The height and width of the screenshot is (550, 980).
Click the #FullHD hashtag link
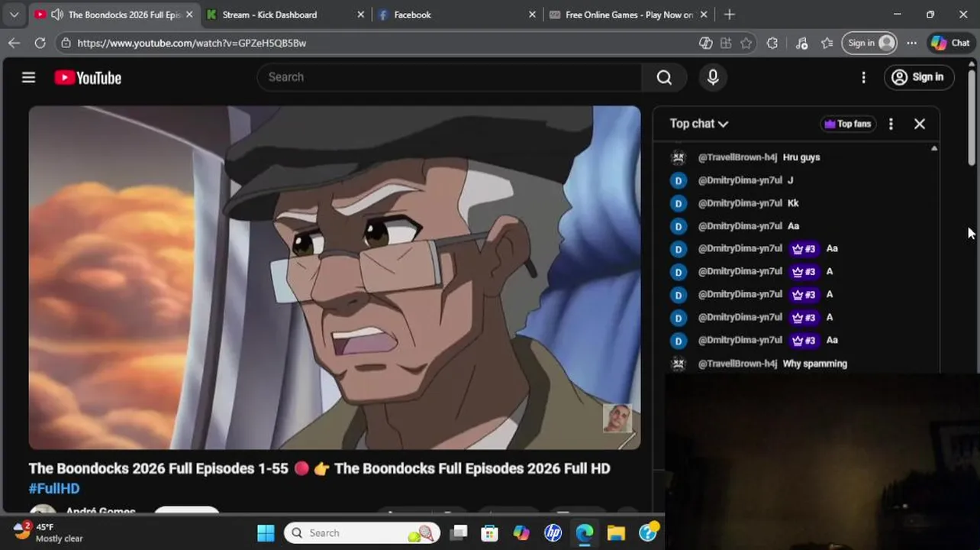click(x=54, y=488)
